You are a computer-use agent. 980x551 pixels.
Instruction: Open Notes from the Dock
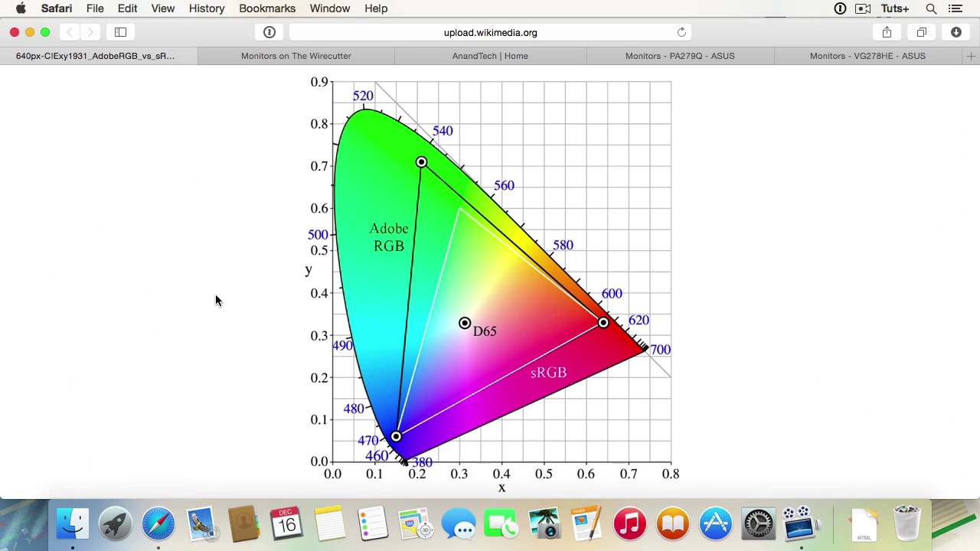(x=330, y=524)
